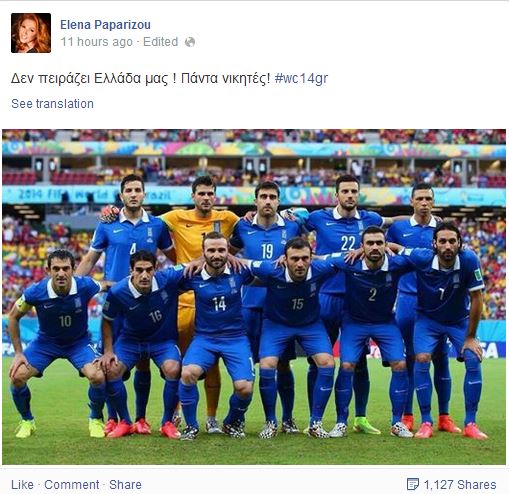This screenshot has height=494, width=509.
Task: Open the '1,127 Shares' count
Action: coord(460,485)
